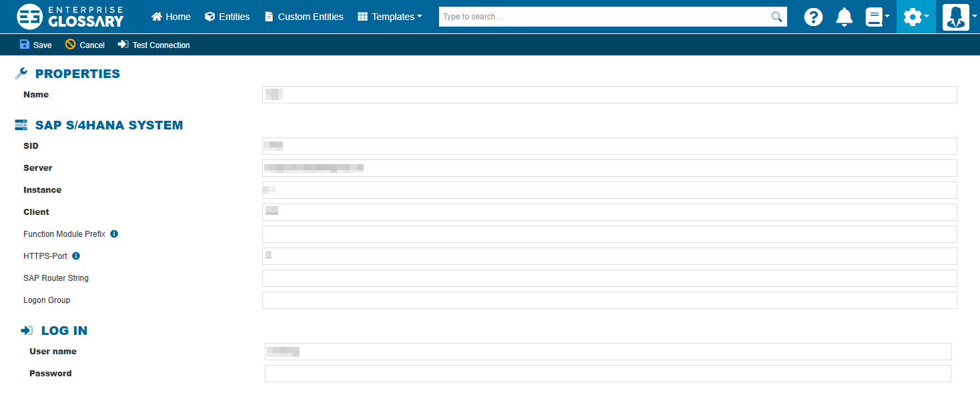Click the Function Module Prefix info icon
This screenshot has width=980, height=417.
click(x=114, y=234)
